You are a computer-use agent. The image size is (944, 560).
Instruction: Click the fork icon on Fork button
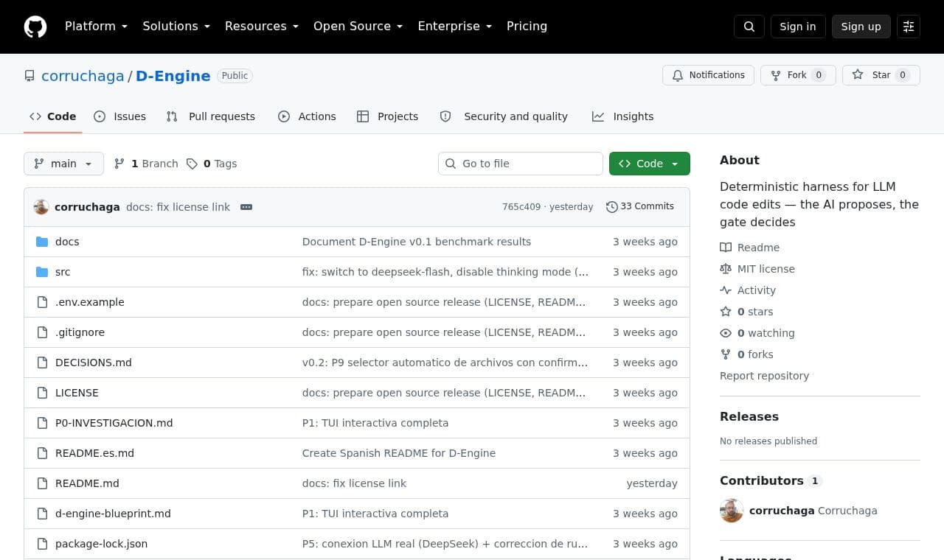pyautogui.click(x=776, y=75)
